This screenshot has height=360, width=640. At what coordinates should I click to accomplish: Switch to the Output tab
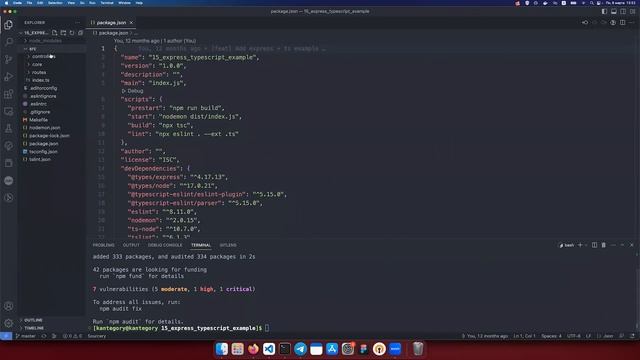[131, 245]
